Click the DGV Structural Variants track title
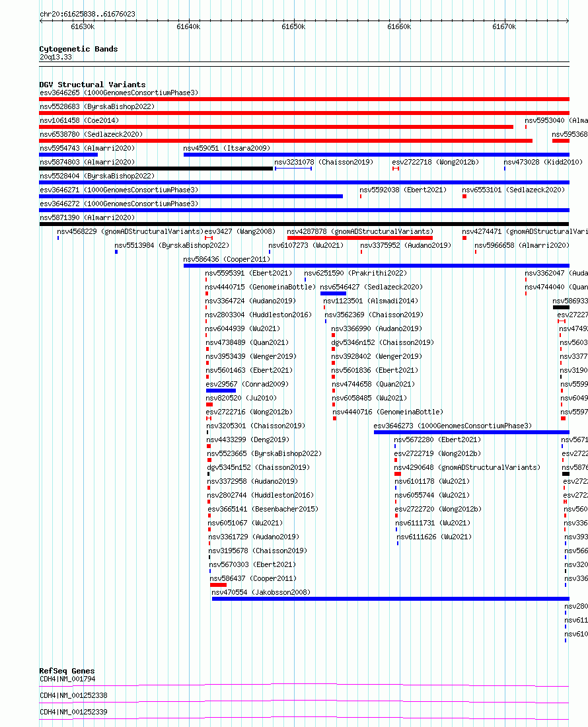Viewport: 588px width, 727px height. (92, 85)
